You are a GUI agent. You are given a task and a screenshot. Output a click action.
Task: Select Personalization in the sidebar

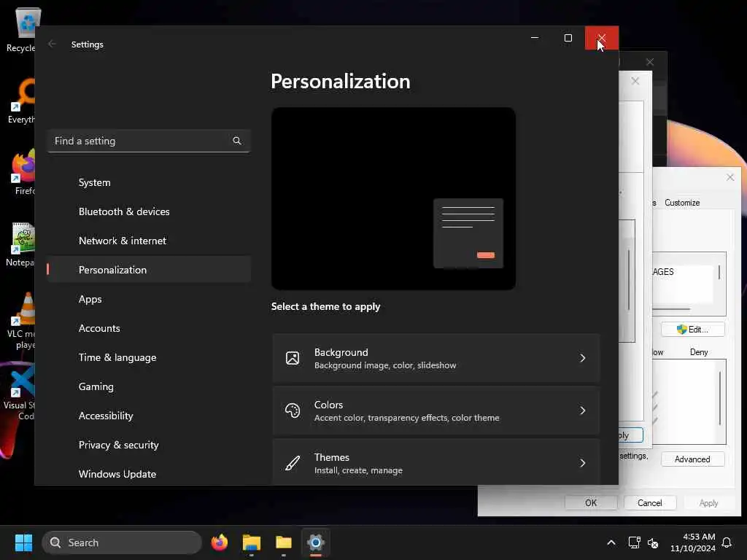point(149,270)
